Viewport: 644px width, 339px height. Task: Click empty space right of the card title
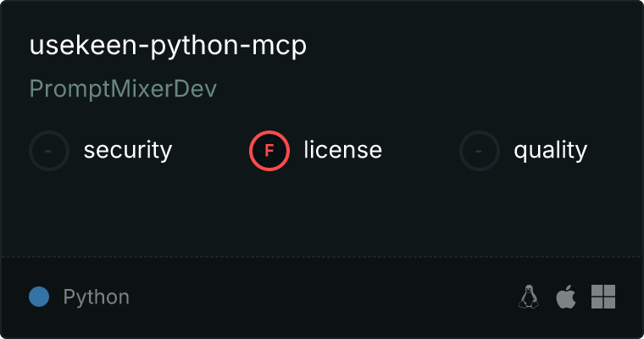coord(466,47)
